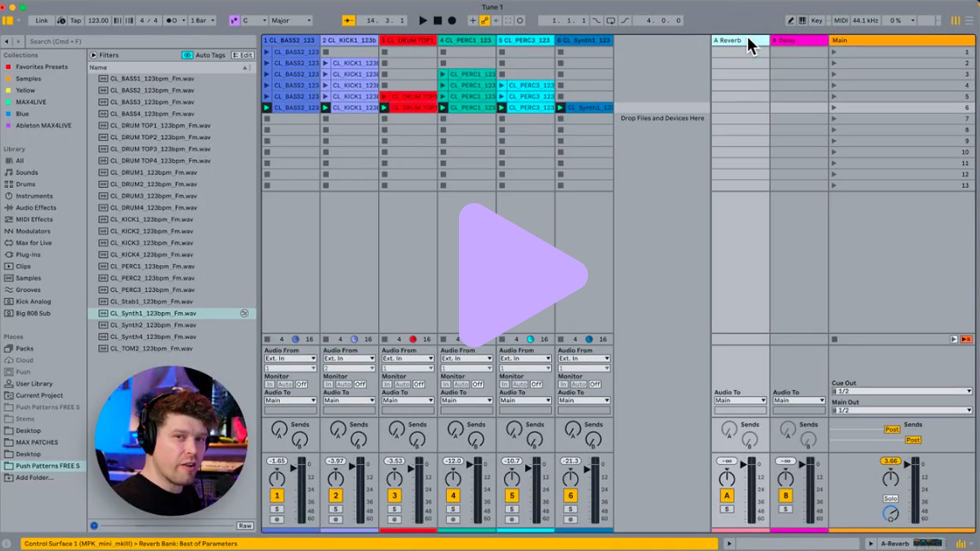Enable the Automation Arm icon
Screen dimensions: 980x551
484,20
